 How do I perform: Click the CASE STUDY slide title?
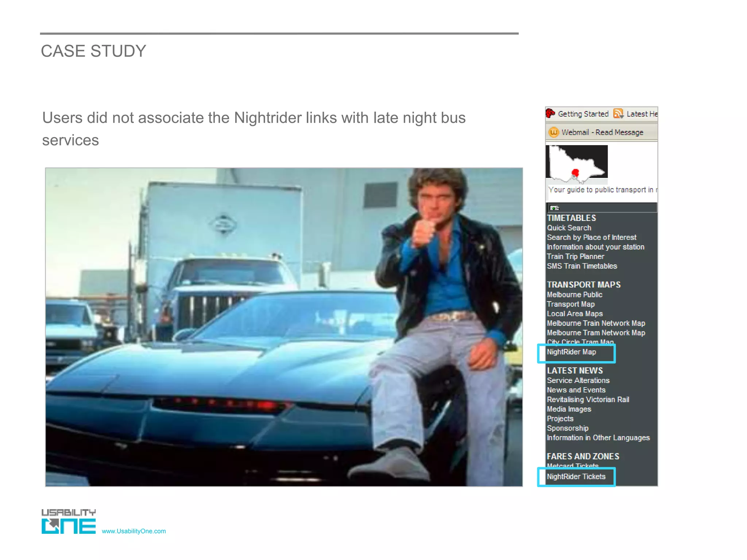point(93,51)
